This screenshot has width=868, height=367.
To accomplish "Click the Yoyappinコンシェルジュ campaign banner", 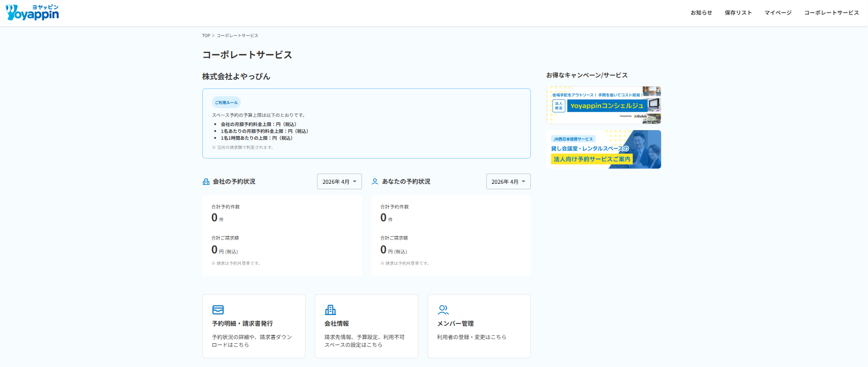I will point(603,105).
